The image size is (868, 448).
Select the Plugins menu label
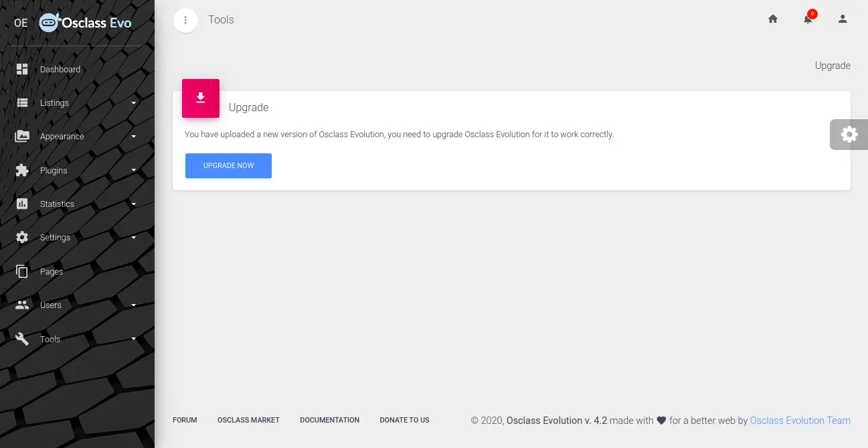point(54,170)
